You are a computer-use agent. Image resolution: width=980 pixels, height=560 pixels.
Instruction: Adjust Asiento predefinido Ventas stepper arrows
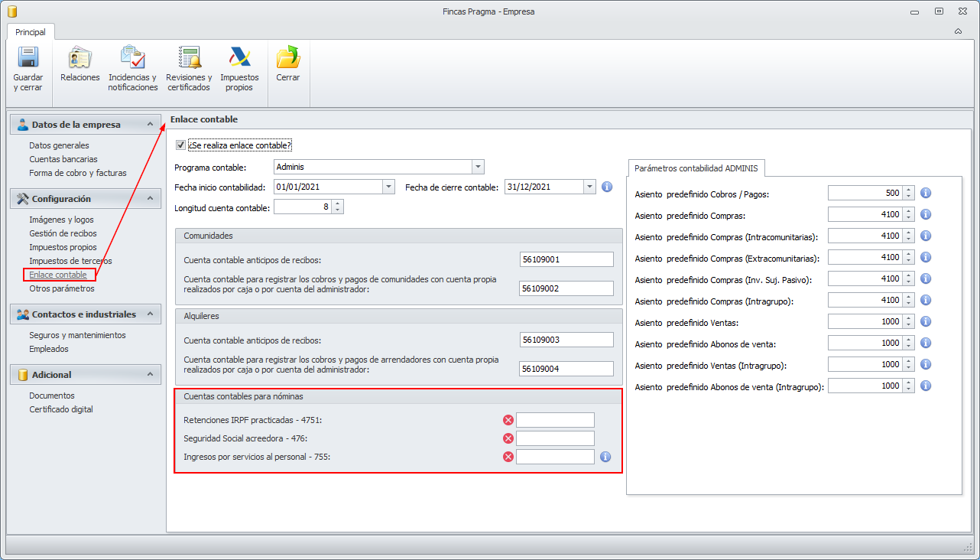(908, 321)
